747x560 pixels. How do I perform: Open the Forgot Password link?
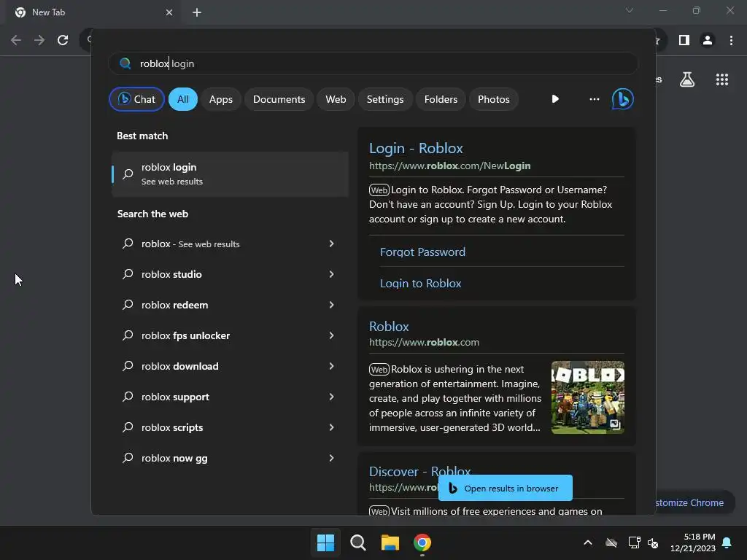[422, 252]
